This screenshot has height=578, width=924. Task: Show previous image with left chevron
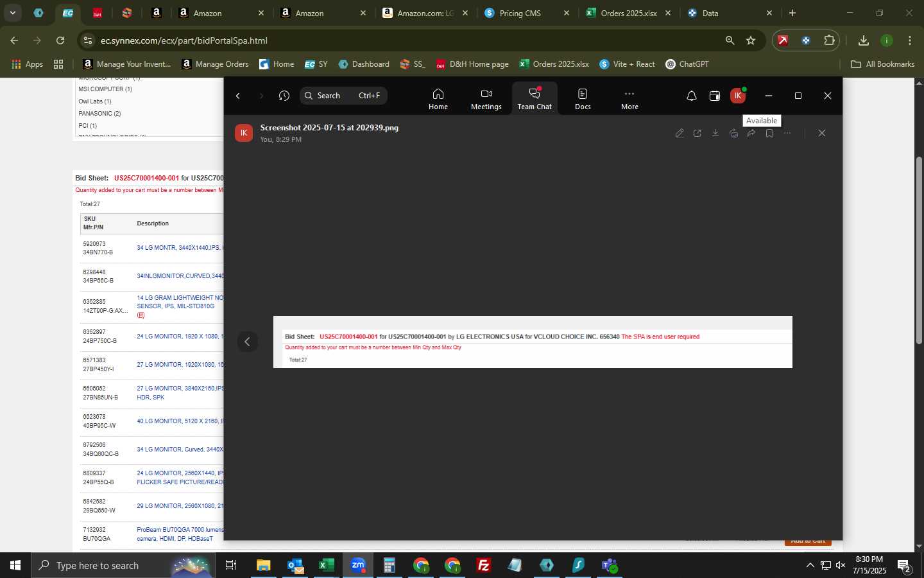click(247, 342)
